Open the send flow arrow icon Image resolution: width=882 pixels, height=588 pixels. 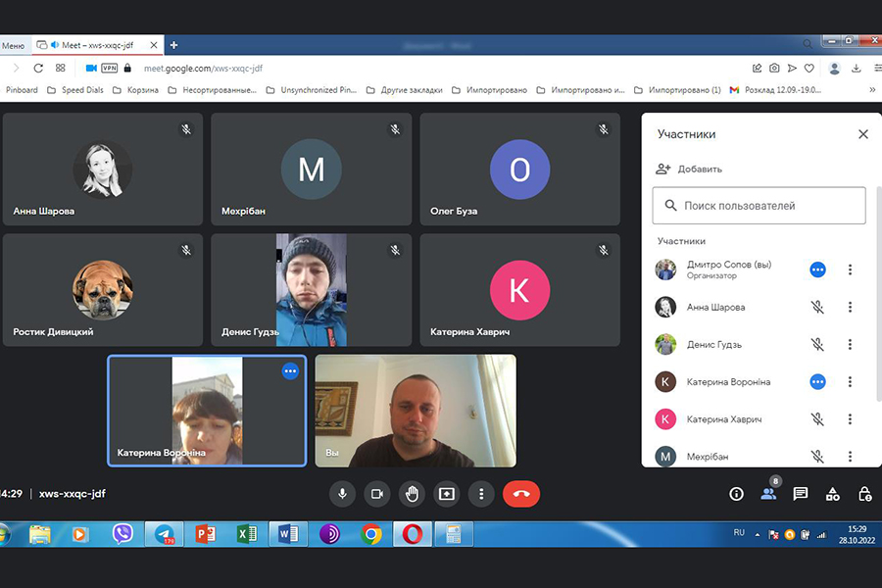click(x=792, y=68)
